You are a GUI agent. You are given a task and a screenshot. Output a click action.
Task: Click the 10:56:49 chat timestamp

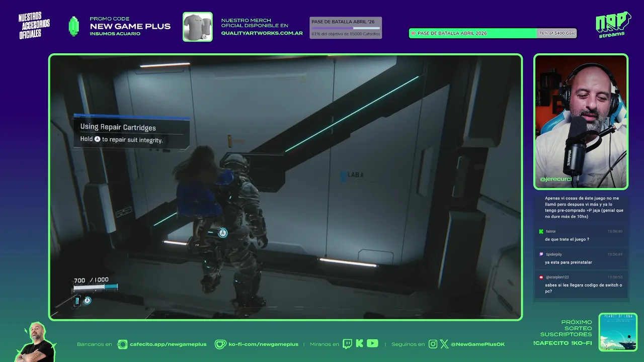[x=615, y=254]
